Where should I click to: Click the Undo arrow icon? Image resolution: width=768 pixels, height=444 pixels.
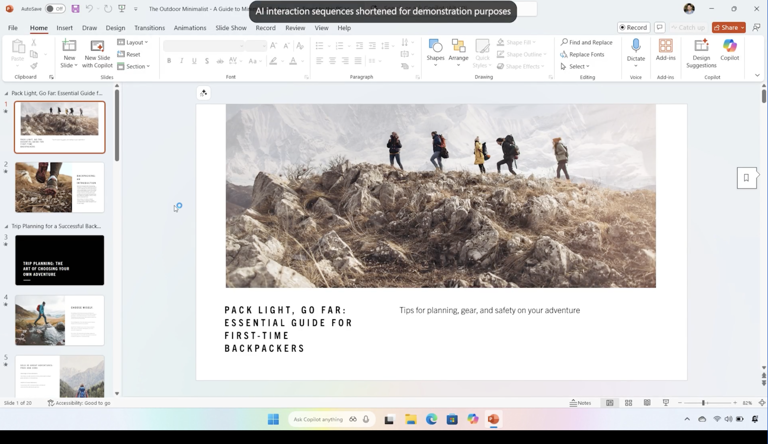(x=89, y=9)
